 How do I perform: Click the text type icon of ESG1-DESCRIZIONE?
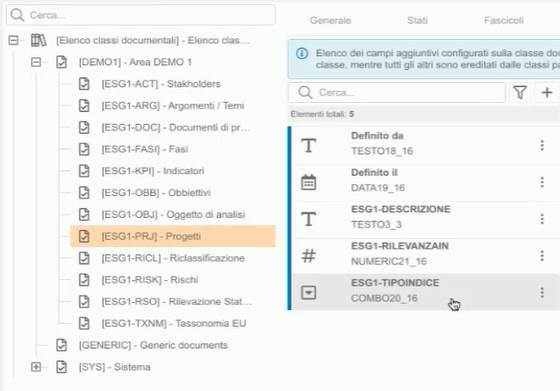click(x=309, y=219)
